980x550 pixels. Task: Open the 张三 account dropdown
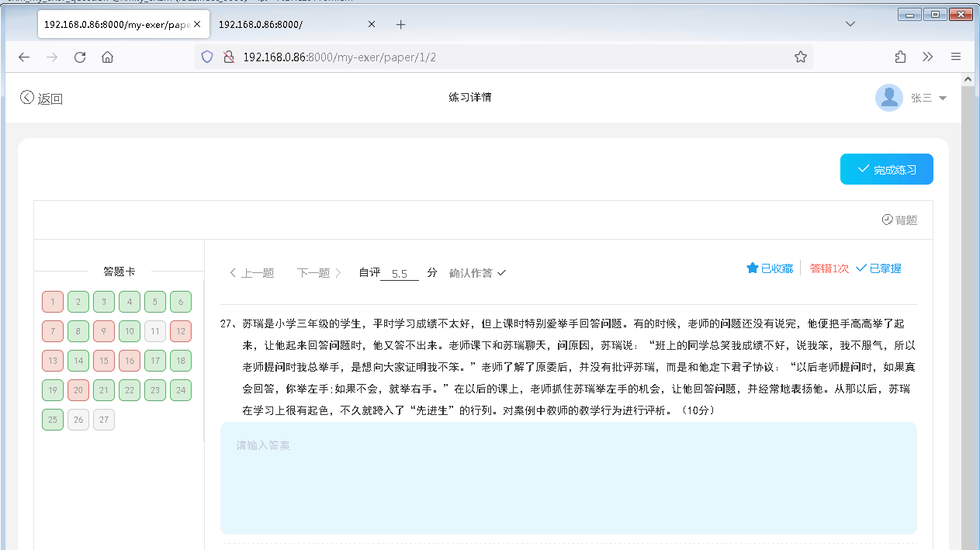click(x=942, y=97)
